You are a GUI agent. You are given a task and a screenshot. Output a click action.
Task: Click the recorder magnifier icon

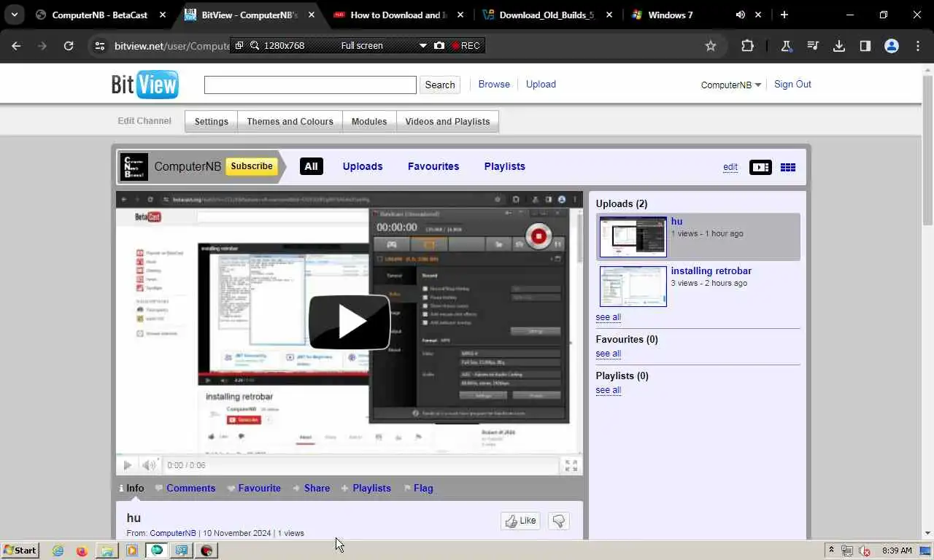255,45
